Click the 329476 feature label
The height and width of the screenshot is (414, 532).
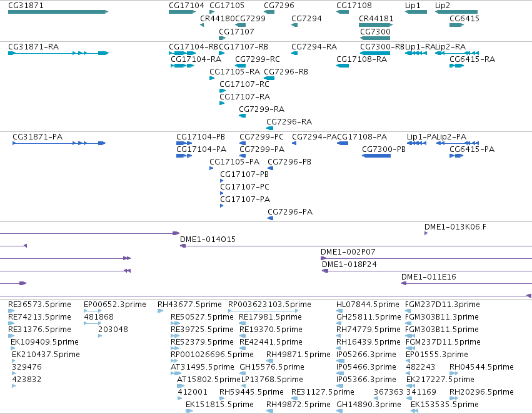click(27, 367)
